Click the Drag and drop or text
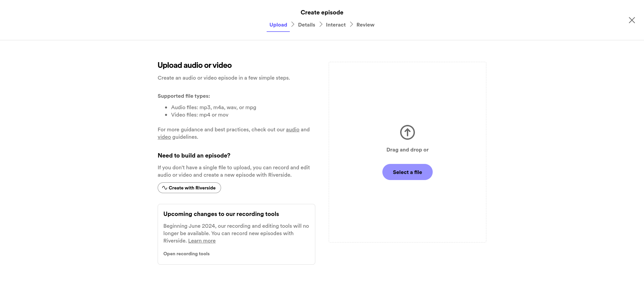The image size is (644, 306). [x=407, y=149]
